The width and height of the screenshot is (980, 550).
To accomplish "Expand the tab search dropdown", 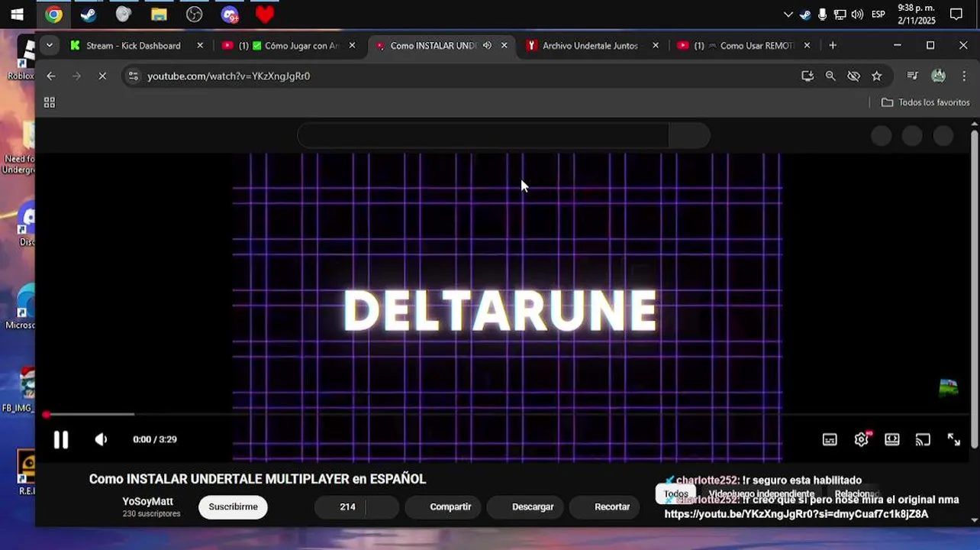I will click(49, 46).
